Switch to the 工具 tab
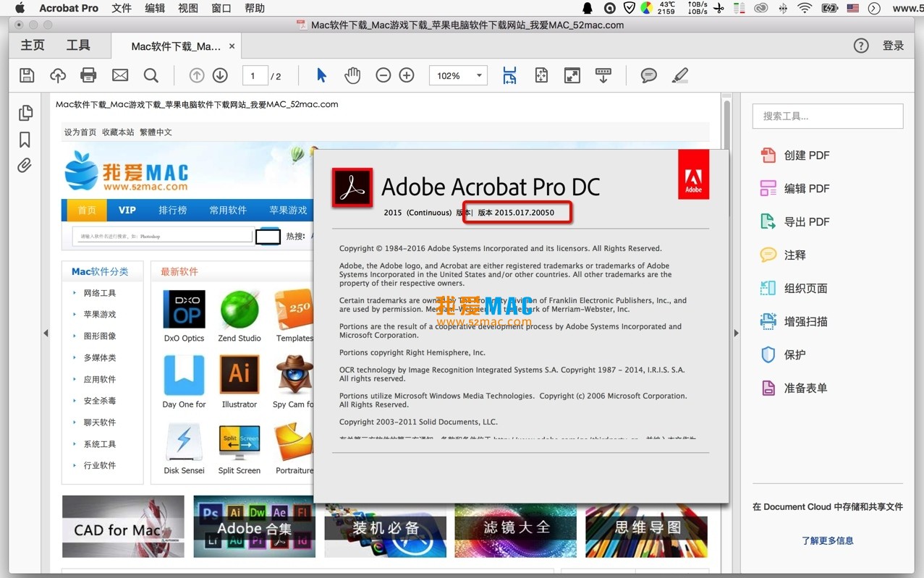 [78, 46]
